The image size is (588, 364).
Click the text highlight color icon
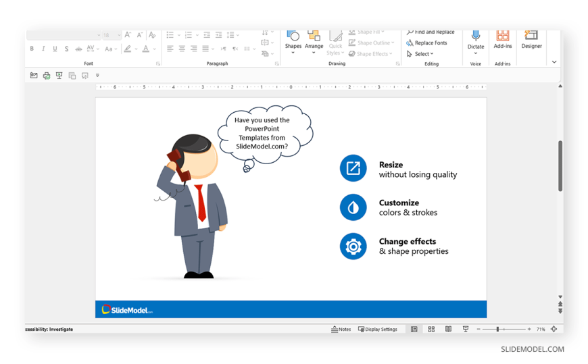click(128, 49)
